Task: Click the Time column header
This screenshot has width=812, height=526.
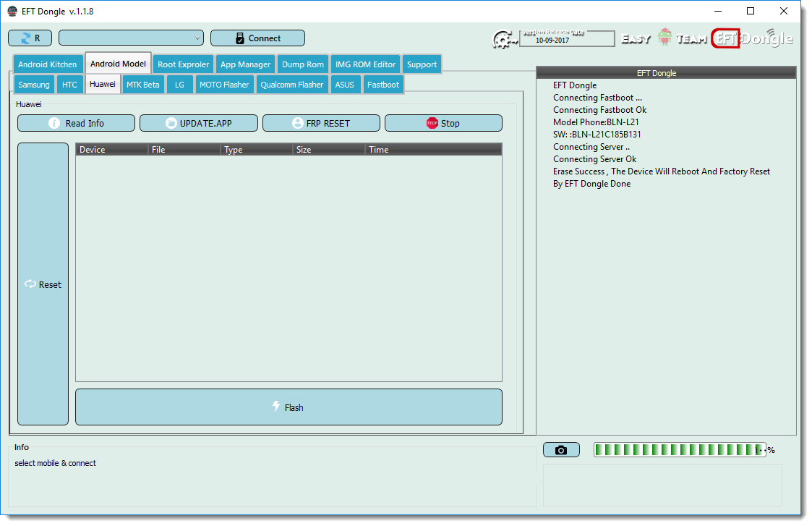Action: click(433, 149)
